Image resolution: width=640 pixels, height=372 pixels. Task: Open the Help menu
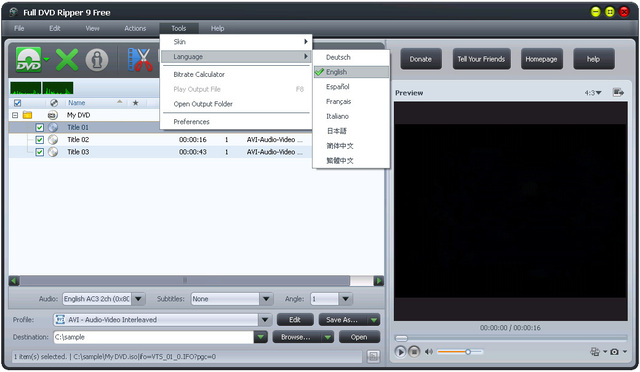tap(218, 28)
